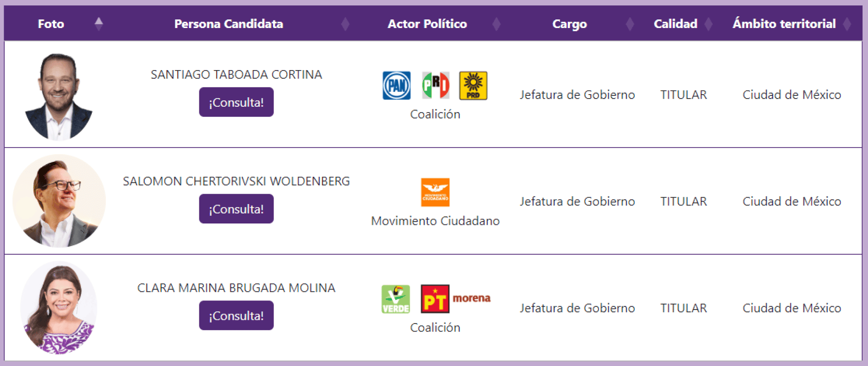Screen dimensions: 868x366
Task: Sort table by Foto column arrow
Action: tap(99, 24)
